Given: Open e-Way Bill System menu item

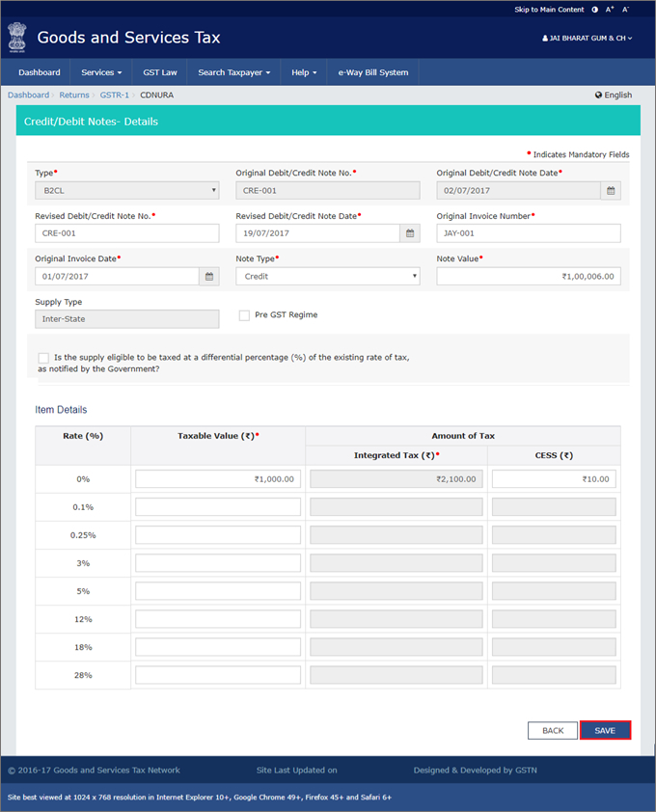Looking at the screenshot, I should coord(373,72).
